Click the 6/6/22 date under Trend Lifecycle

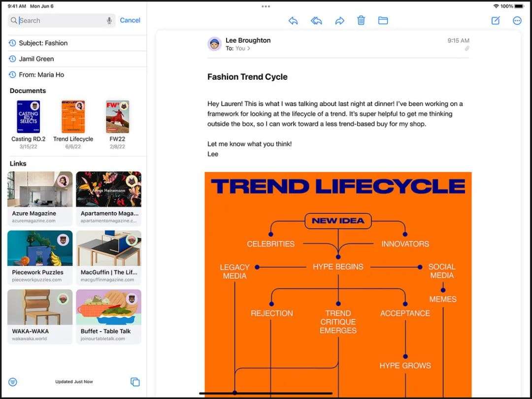[x=73, y=147]
